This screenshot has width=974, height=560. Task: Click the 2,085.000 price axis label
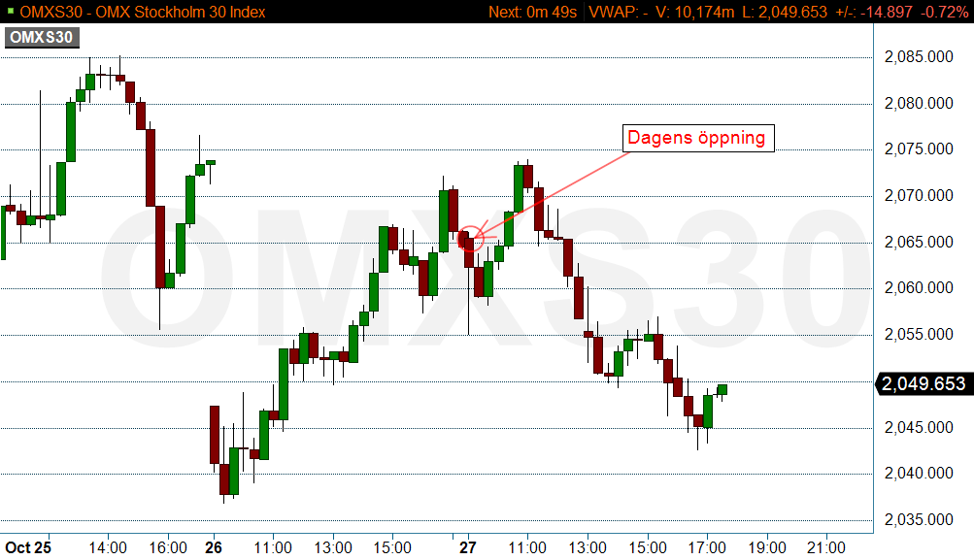[x=919, y=57]
